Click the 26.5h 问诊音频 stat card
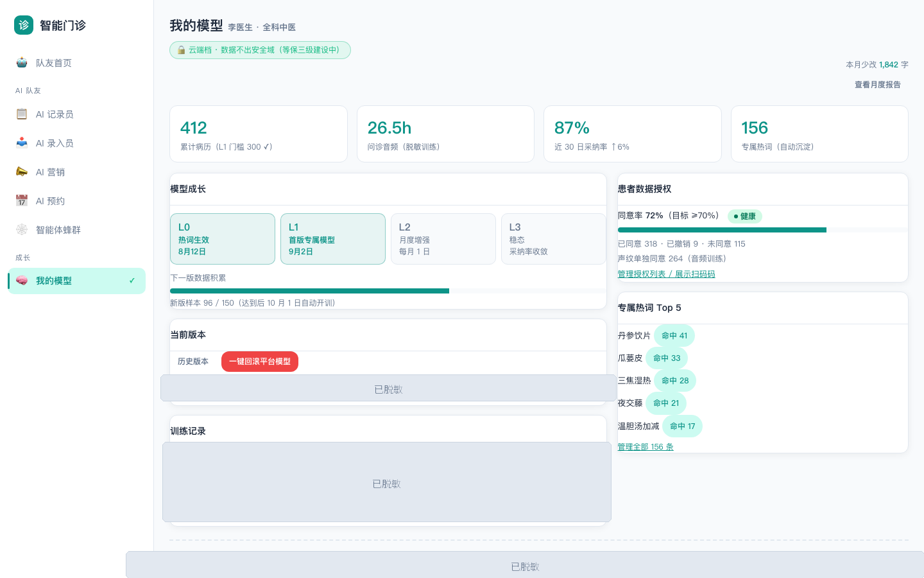924x578 pixels. tap(445, 134)
